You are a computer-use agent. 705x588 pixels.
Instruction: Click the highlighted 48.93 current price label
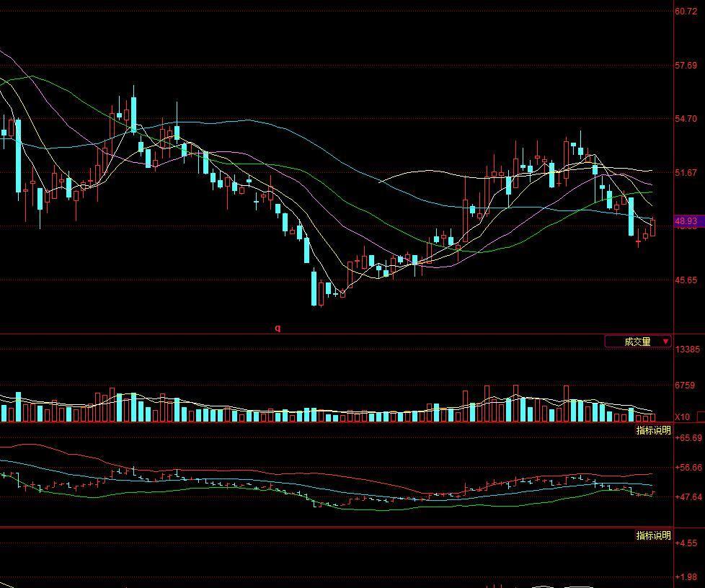pos(689,220)
